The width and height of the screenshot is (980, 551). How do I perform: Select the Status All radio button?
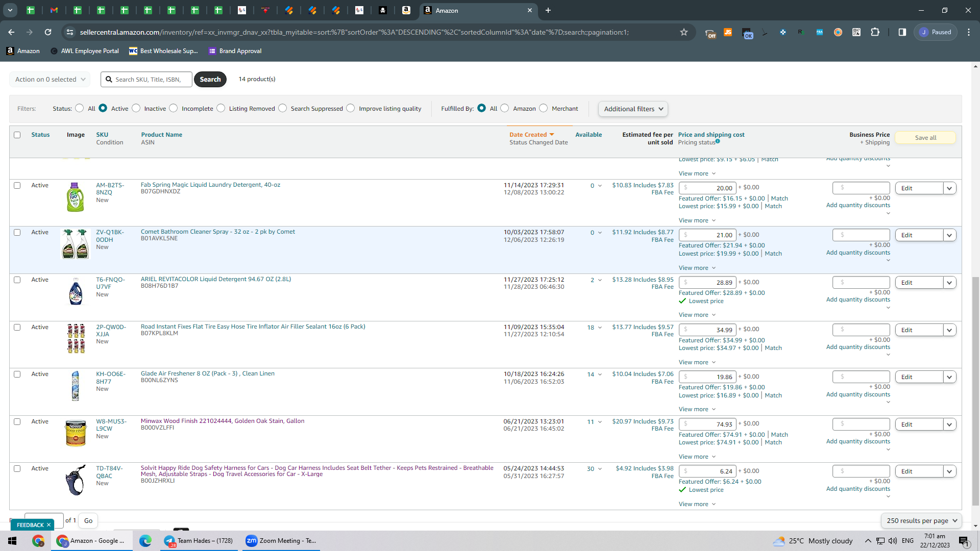click(79, 108)
